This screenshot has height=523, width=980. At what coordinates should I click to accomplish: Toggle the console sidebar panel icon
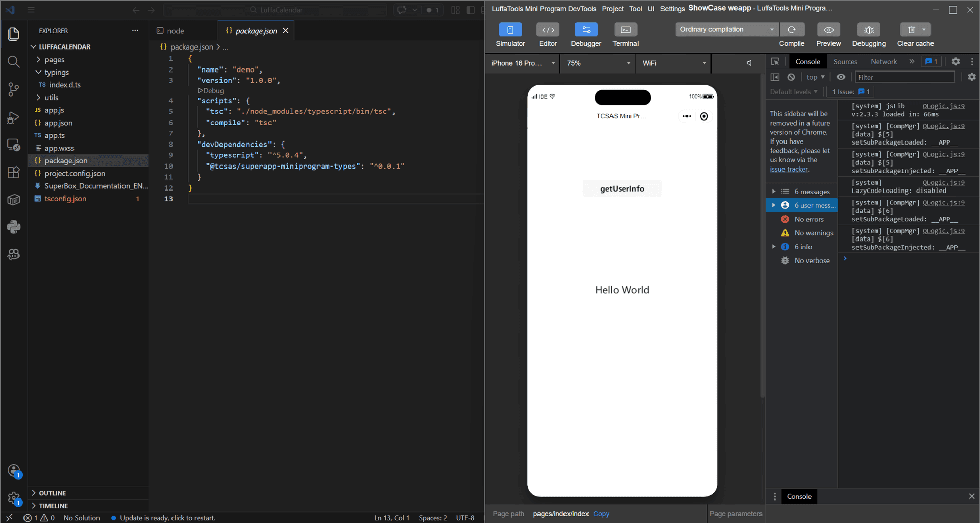click(x=775, y=77)
